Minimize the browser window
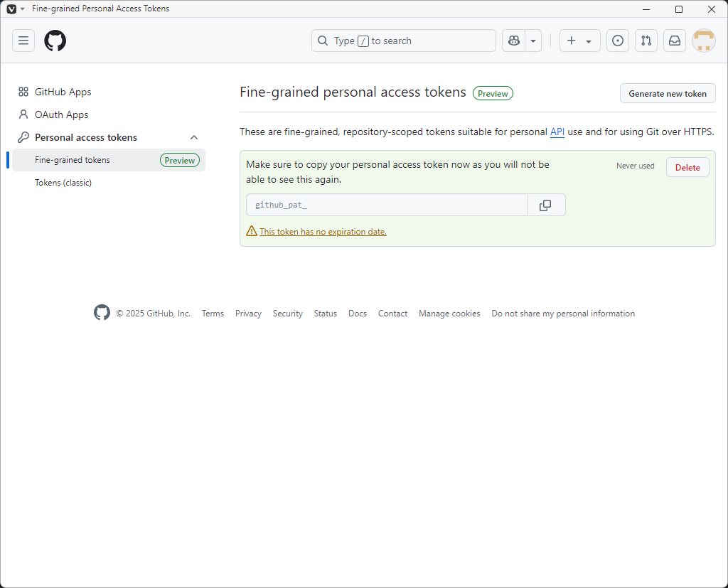This screenshot has width=728, height=588. [x=646, y=9]
